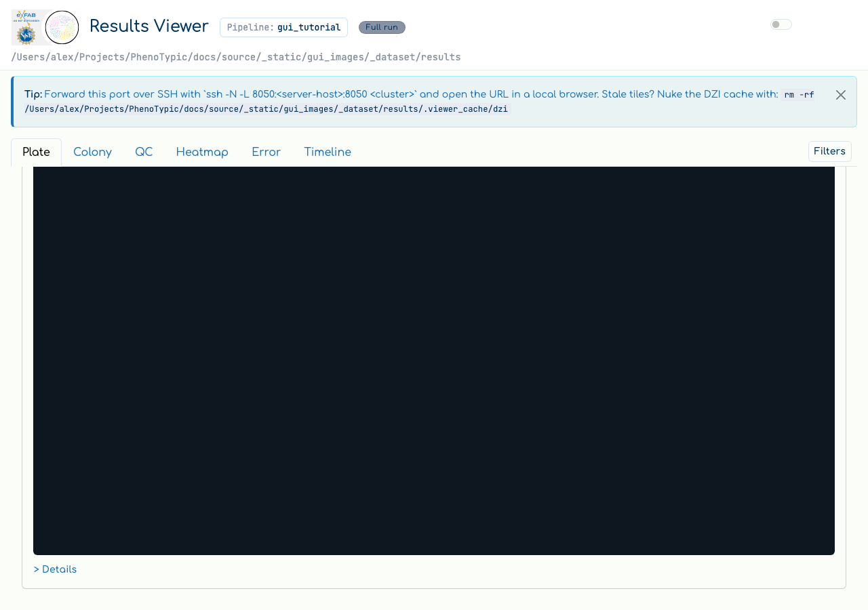
Task: Click the results directory path text
Action: [236, 57]
